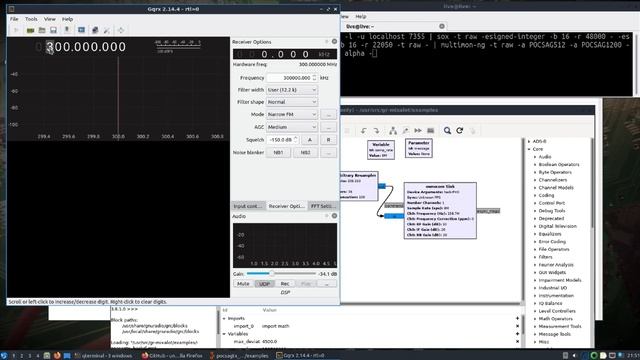The width and height of the screenshot is (640, 360).
Task: Close the live@live terminal tab
Action: coord(442,26)
